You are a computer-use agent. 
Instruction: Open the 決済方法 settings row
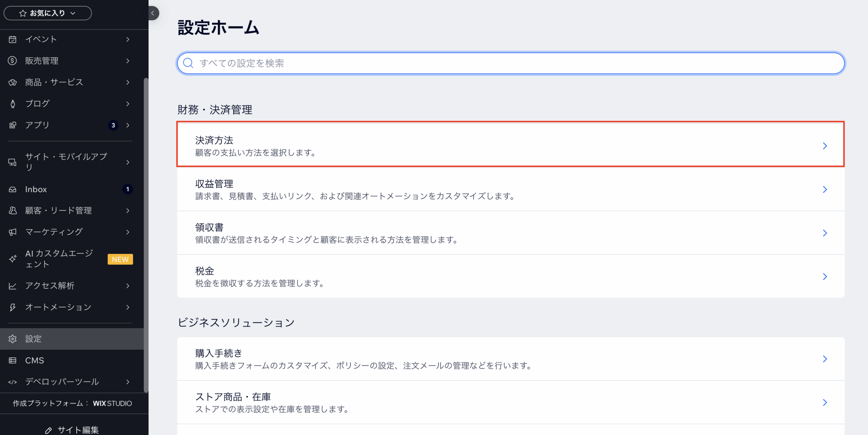[x=510, y=146]
